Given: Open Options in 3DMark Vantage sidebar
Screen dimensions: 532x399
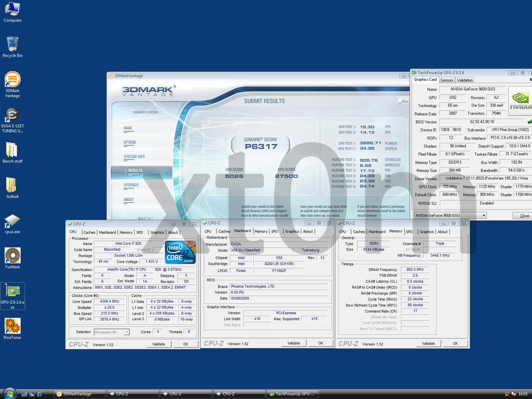Looking at the screenshot, I should (130, 143).
